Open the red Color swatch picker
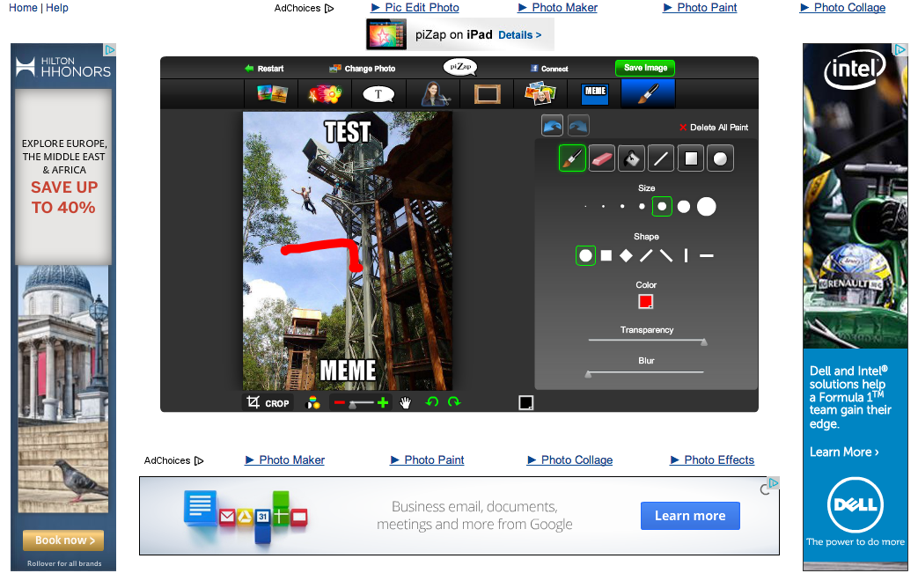 [645, 302]
